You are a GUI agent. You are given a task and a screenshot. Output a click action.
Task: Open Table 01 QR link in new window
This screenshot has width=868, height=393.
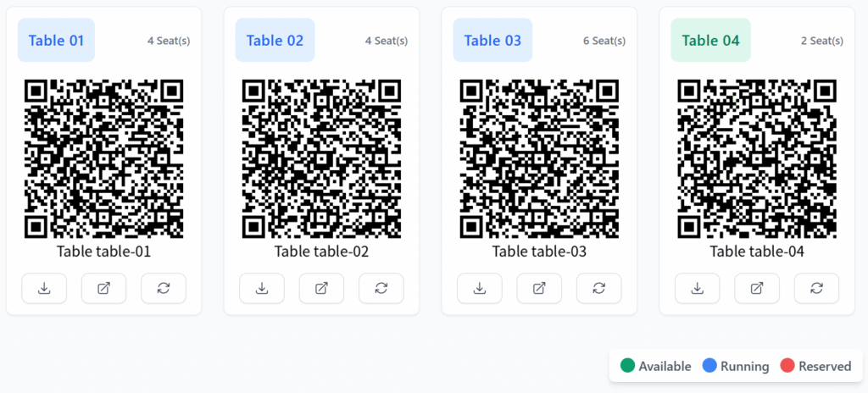[x=103, y=288]
